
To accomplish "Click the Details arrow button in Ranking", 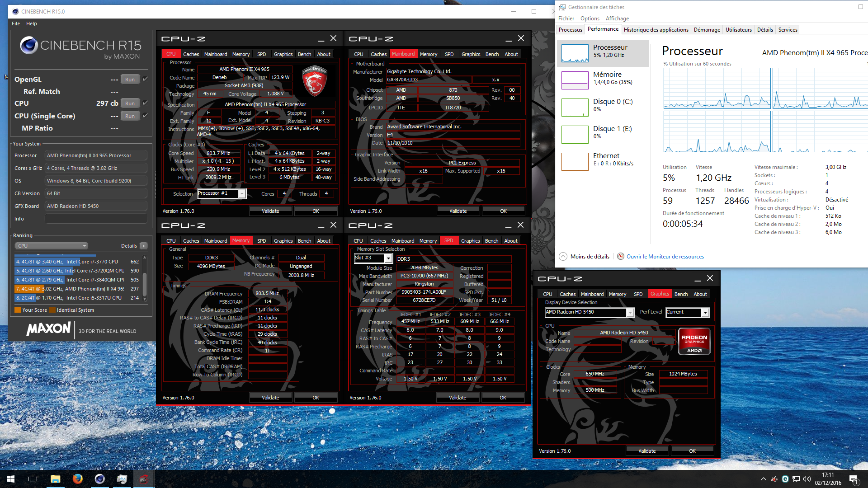I will click(144, 246).
